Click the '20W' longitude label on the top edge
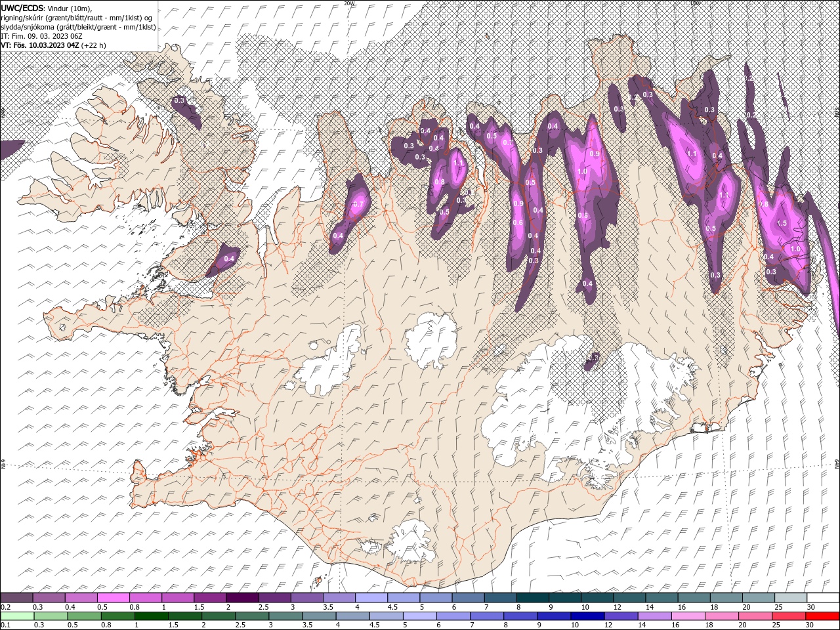Screen dimensions: 840x630 349,3
